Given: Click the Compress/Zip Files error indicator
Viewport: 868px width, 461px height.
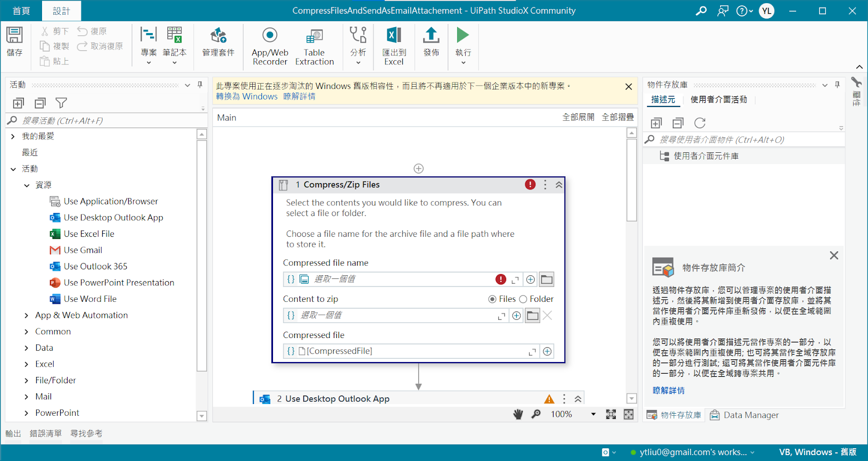Looking at the screenshot, I should [530, 184].
